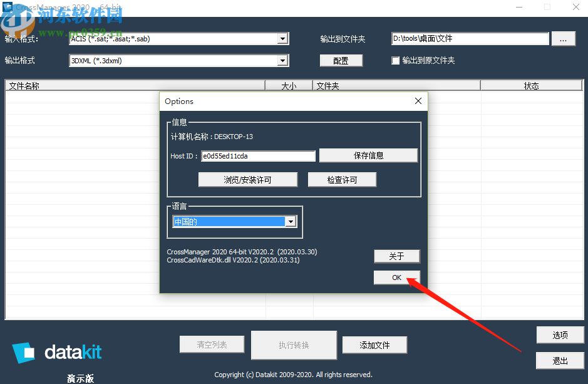
Task: Open the 关于 About dialog
Action: coord(396,256)
